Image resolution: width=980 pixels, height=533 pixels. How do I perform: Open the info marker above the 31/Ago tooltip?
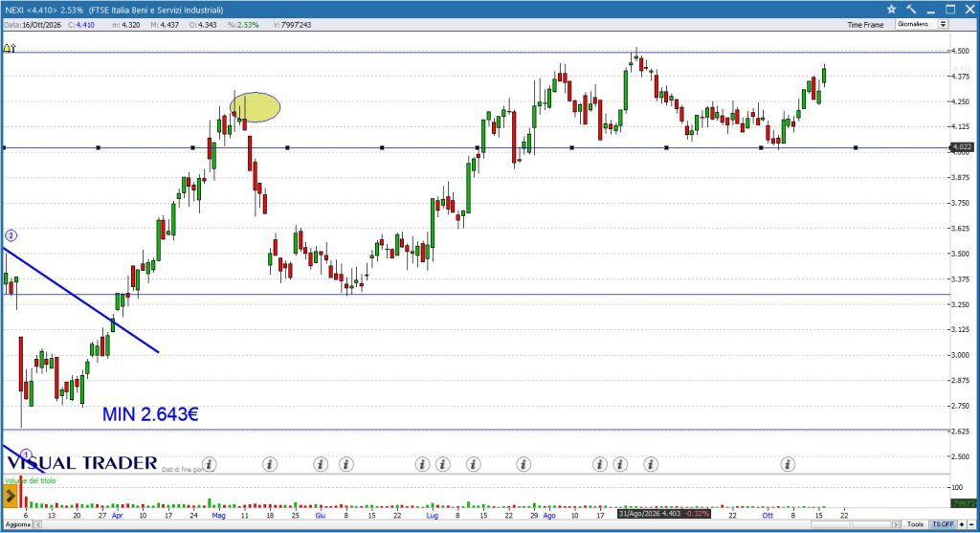tap(651, 464)
